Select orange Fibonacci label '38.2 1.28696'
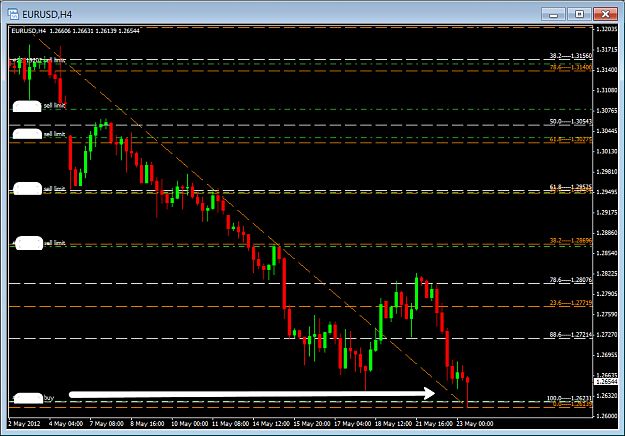The image size is (625, 436). point(571,241)
